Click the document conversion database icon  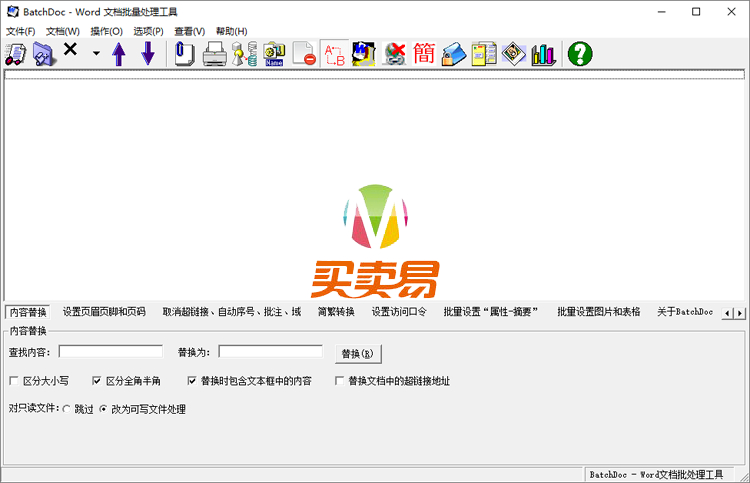pos(244,54)
